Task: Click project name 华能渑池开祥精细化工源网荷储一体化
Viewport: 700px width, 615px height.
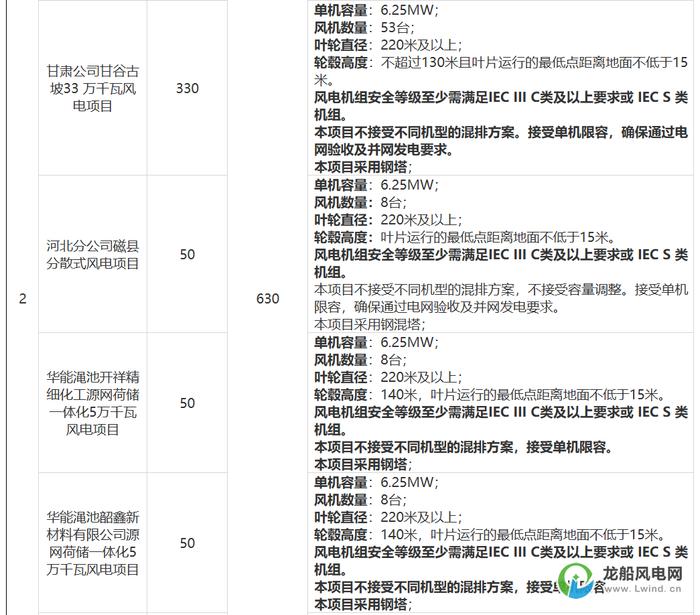Action: pos(93,403)
